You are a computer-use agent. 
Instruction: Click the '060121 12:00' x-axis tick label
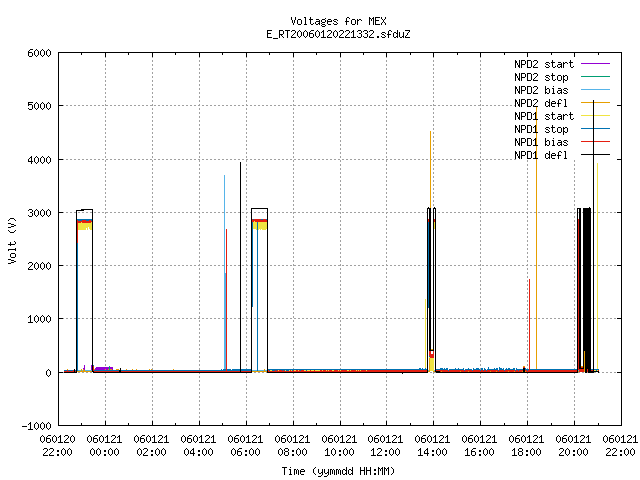(x=385, y=446)
